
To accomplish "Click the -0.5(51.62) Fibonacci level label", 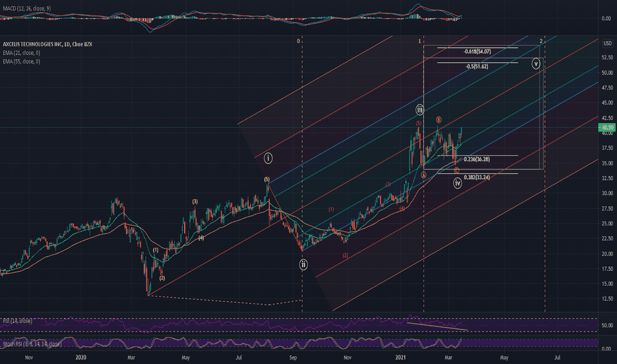I will point(477,66).
